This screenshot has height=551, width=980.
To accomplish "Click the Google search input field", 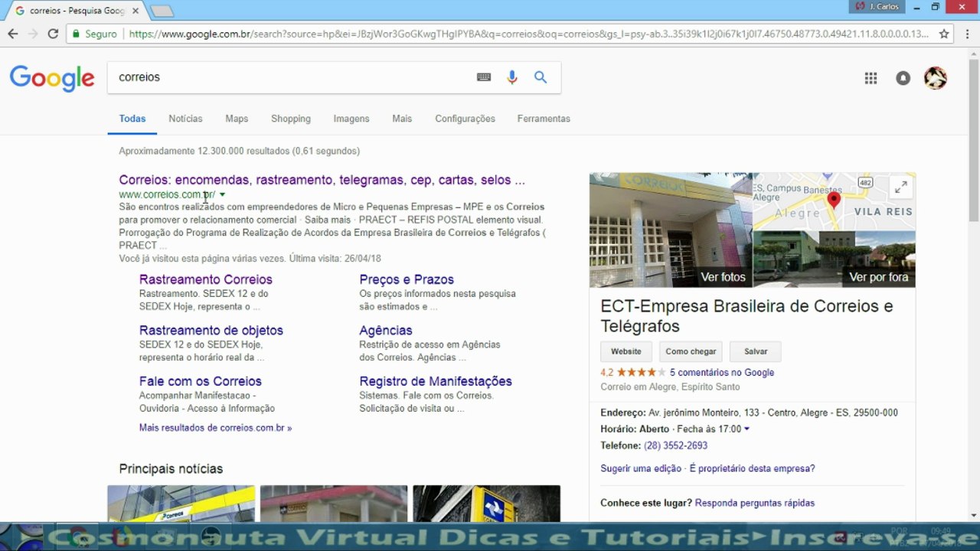I will (291, 77).
